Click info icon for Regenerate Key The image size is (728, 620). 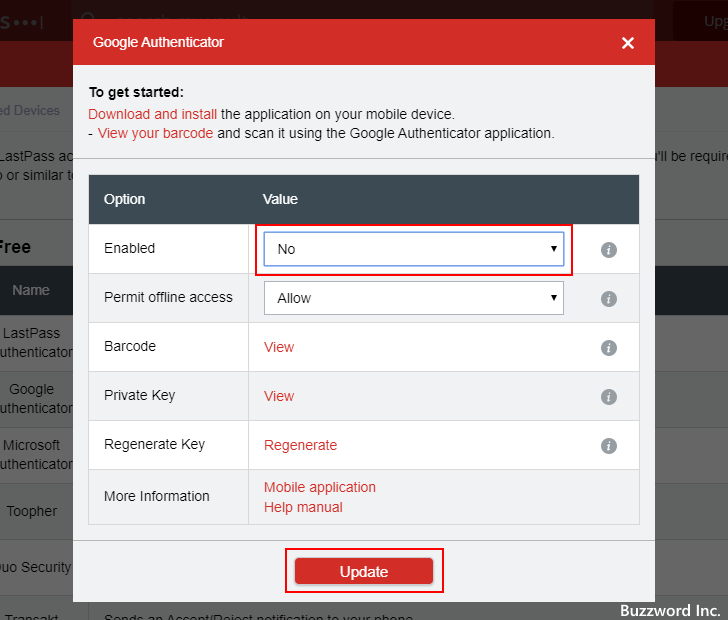click(609, 446)
